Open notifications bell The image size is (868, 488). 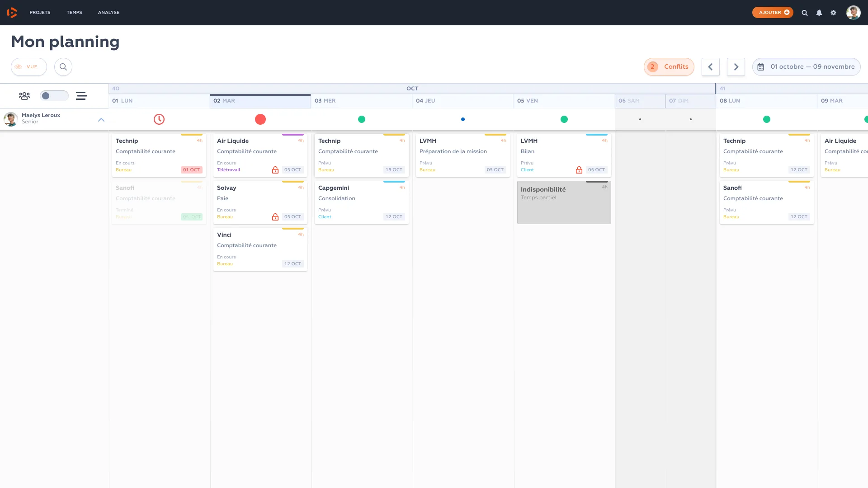(819, 13)
